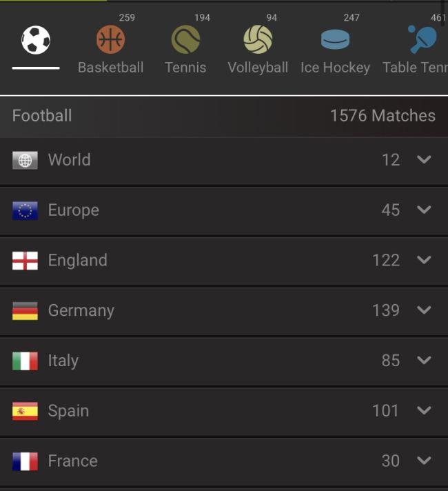Screen dimensions: 448x491
Task: Expand the Germany chevron arrow
Action: tap(424, 310)
